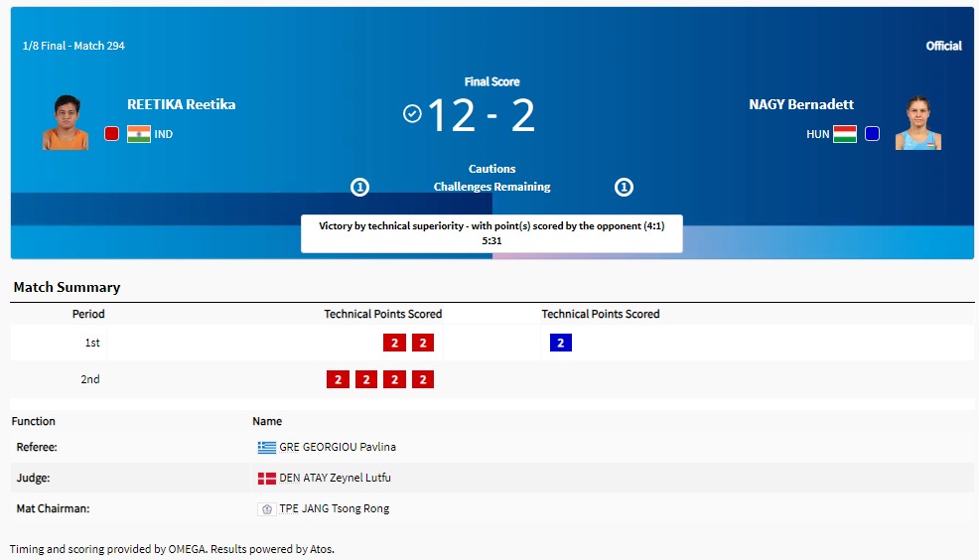This screenshot has height=560, width=979.
Task: Click Nagy's challenges remaining circle
Action: [x=624, y=187]
